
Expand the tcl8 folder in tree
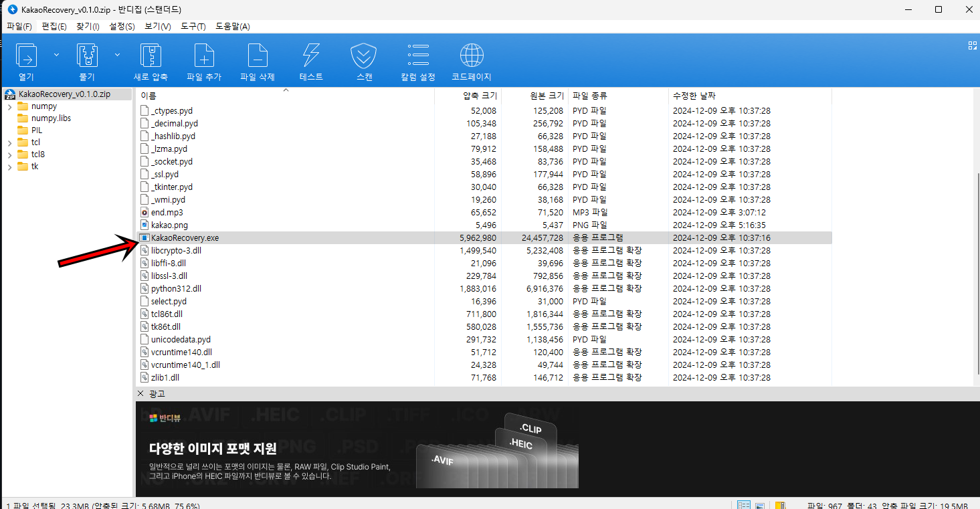tap(9, 155)
